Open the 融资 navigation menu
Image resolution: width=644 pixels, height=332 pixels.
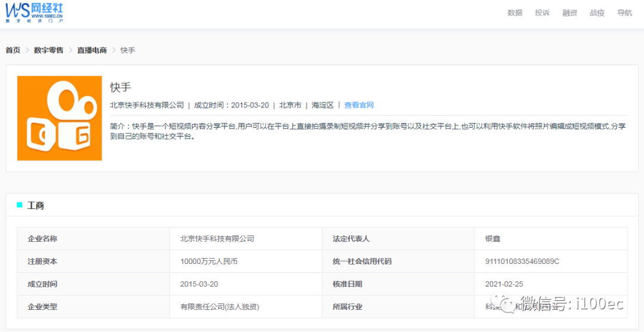[569, 13]
